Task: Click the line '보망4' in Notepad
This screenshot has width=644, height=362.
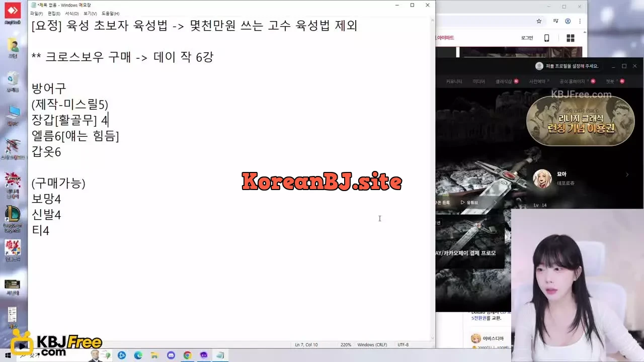Action: (46, 199)
